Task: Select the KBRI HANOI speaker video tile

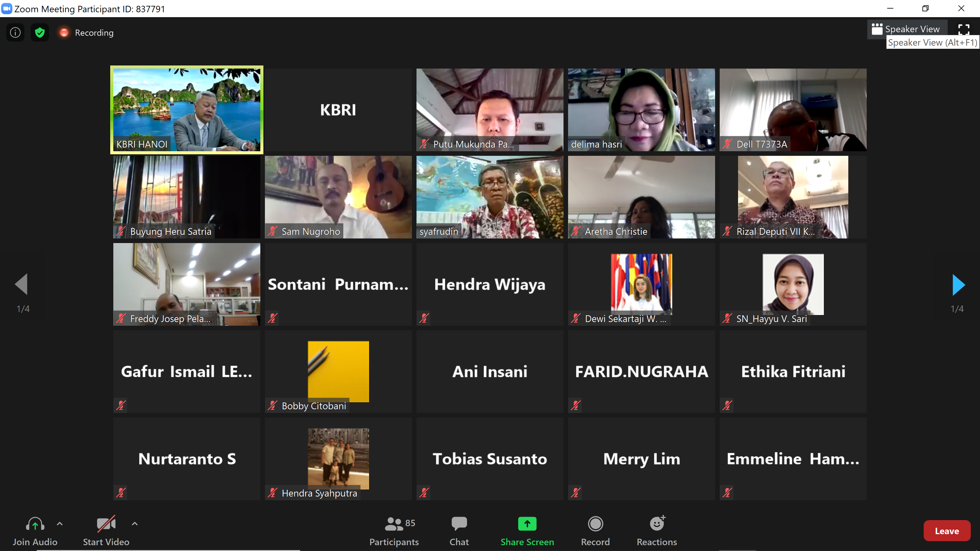Action: pos(187,110)
